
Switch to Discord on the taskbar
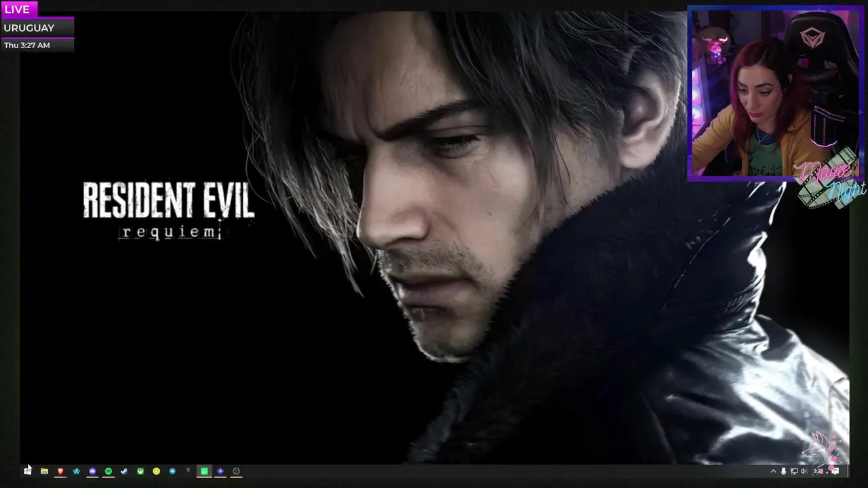pyautogui.click(x=93, y=471)
